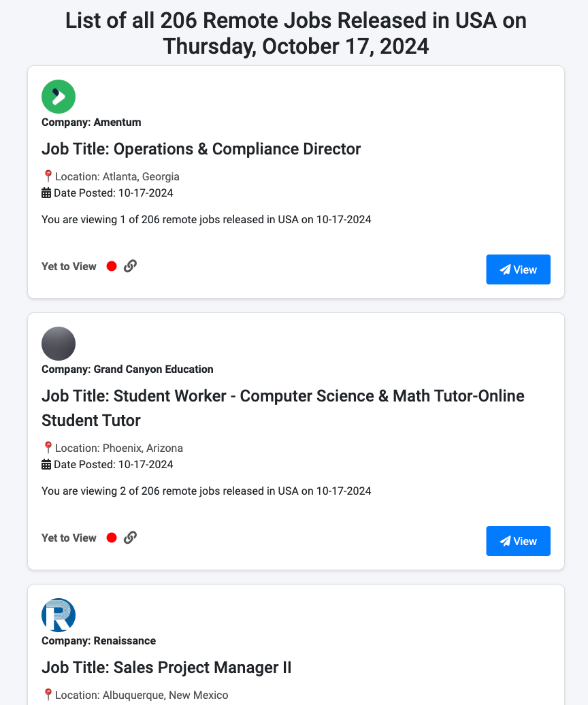This screenshot has width=588, height=705.
Task: Select the Operations & Compliance Director job title
Action: (x=201, y=148)
